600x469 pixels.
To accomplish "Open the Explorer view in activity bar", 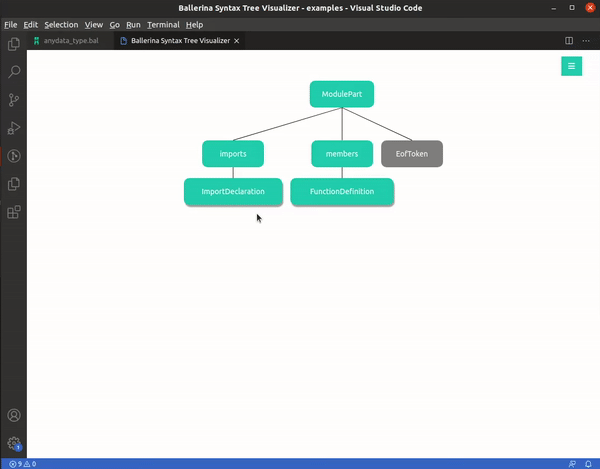I will coord(14,44).
